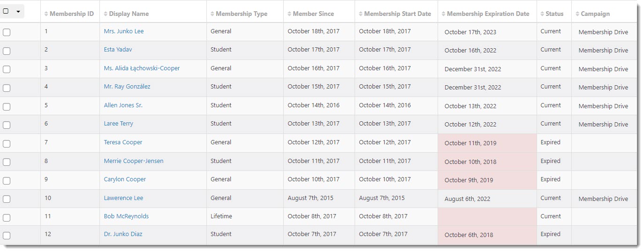Image resolution: width=644 pixels, height=252 pixels.
Task: Open the bulk selection dropdown arrow
Action: [x=18, y=11]
